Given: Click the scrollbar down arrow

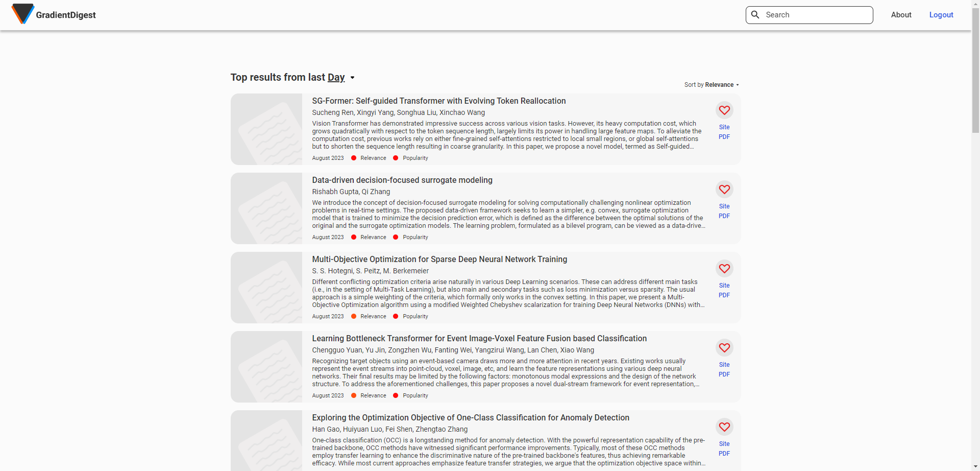Looking at the screenshot, I should coord(975,467).
